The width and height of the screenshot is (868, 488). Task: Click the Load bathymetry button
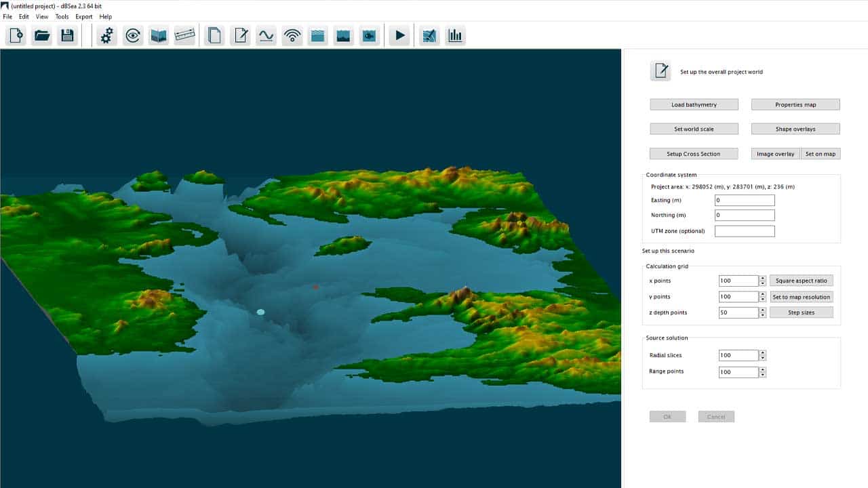pyautogui.click(x=694, y=104)
